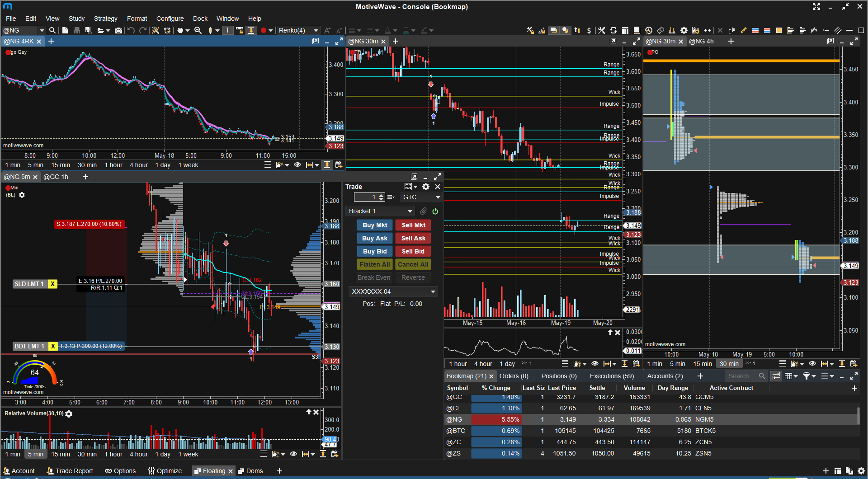This screenshot has height=479, width=868.
Task: Open the File menu
Action: tap(11, 19)
